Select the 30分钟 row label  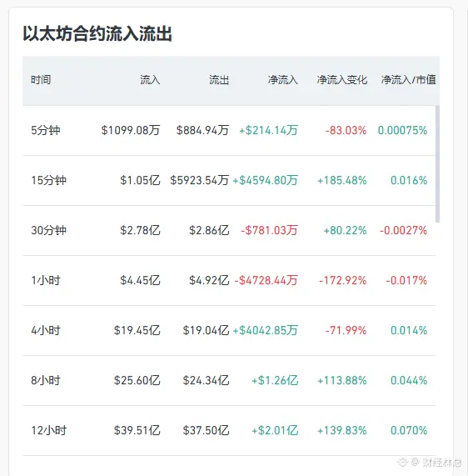pos(48,230)
